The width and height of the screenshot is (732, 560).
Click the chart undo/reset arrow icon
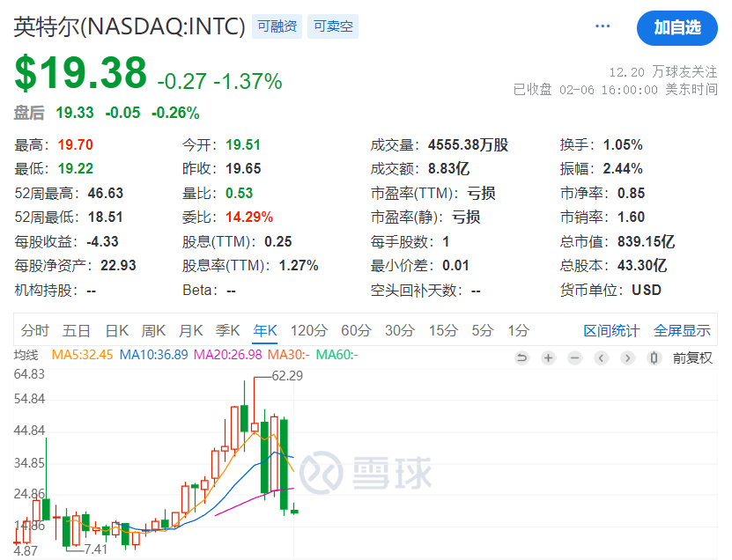(x=522, y=358)
